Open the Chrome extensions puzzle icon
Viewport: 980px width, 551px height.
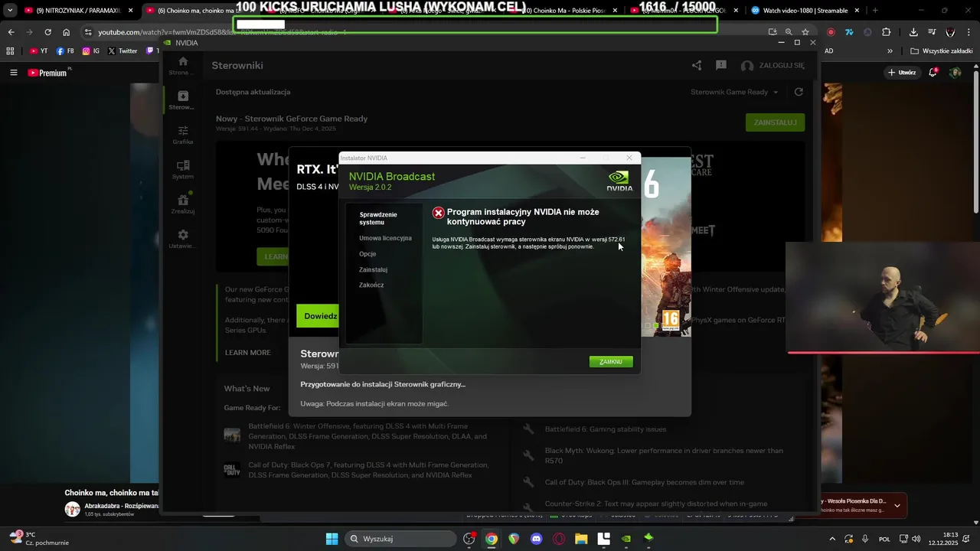[x=886, y=32]
